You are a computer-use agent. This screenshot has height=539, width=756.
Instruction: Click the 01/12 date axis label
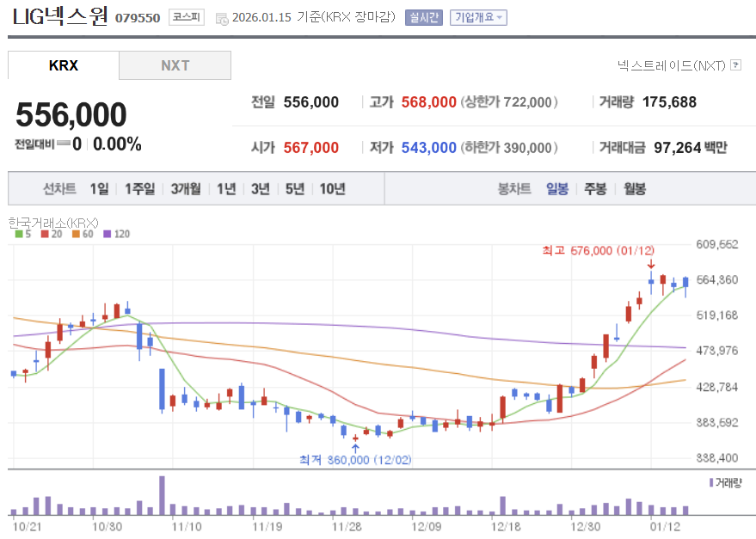(665, 526)
